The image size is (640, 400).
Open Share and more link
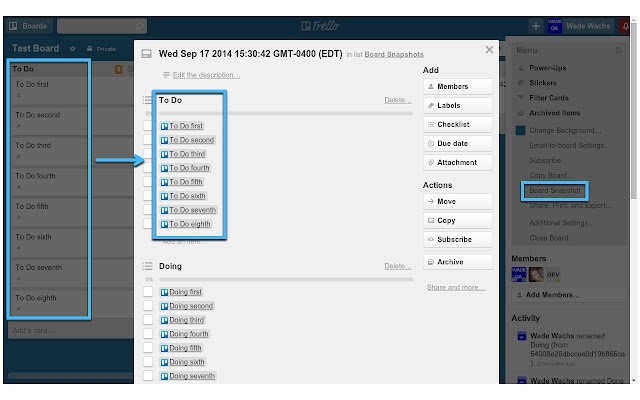click(456, 287)
